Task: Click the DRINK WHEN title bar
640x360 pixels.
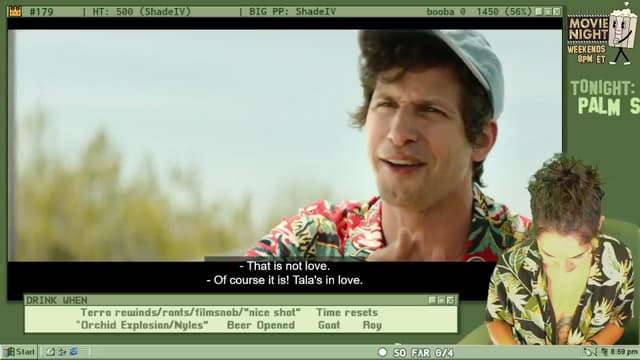Action: [241, 300]
